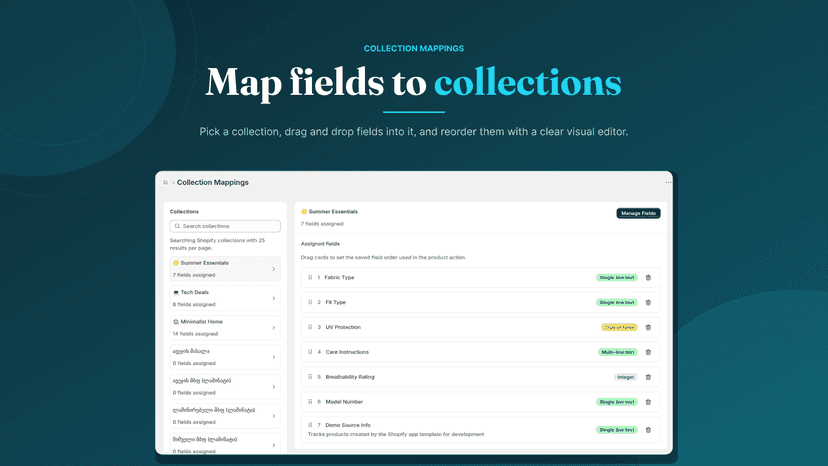828x466 pixels.
Task: Grab the Demo Source Info drag handle
Action: [310, 424]
